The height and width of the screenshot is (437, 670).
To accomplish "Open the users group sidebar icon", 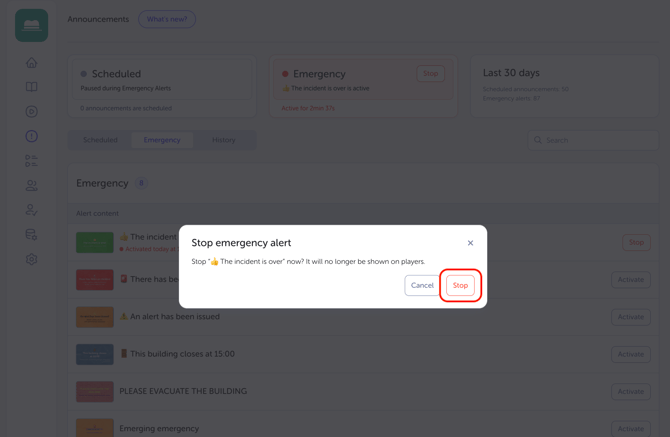I will (x=32, y=185).
